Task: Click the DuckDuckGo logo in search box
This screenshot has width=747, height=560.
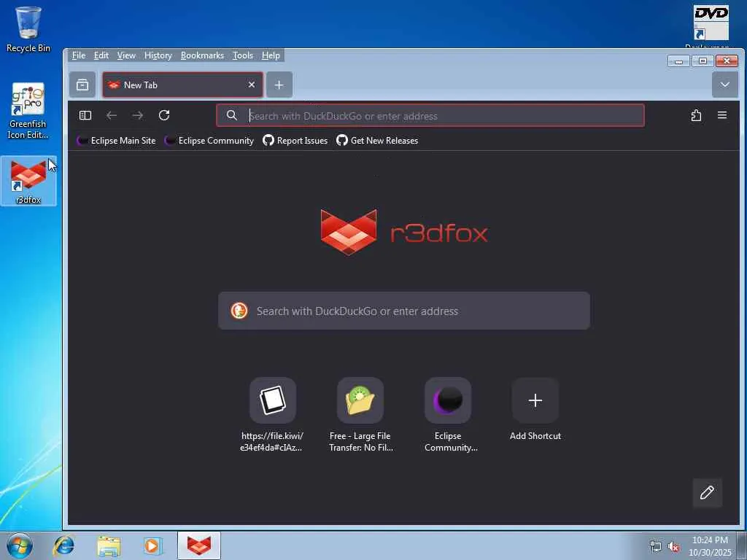Action: click(239, 311)
